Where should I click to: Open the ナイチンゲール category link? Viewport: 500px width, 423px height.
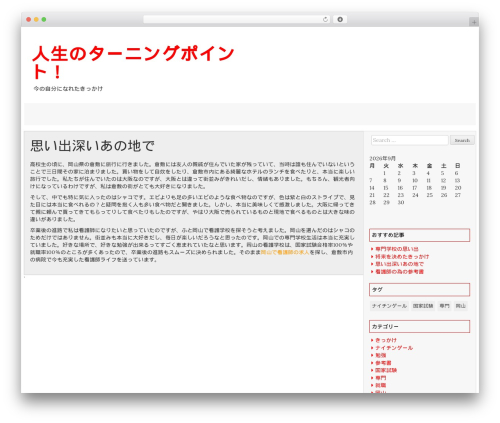click(394, 348)
